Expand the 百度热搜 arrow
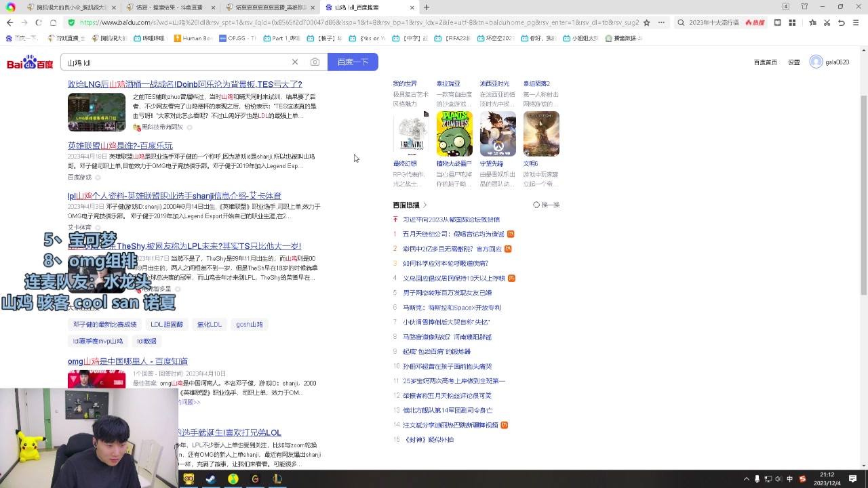 pos(425,205)
